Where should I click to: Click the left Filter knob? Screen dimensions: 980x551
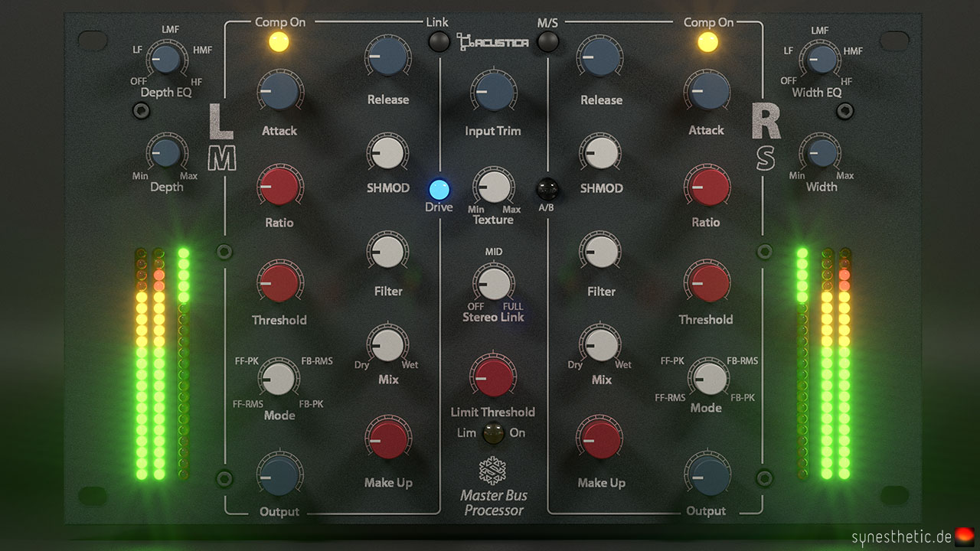(x=388, y=252)
